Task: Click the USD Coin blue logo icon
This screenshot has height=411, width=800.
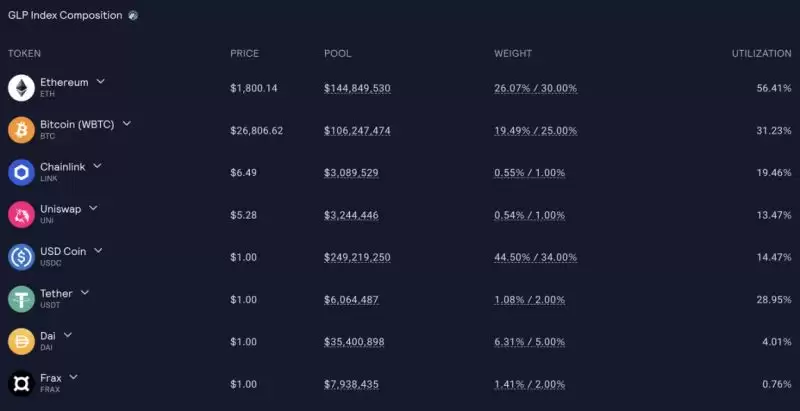Action: point(21,257)
